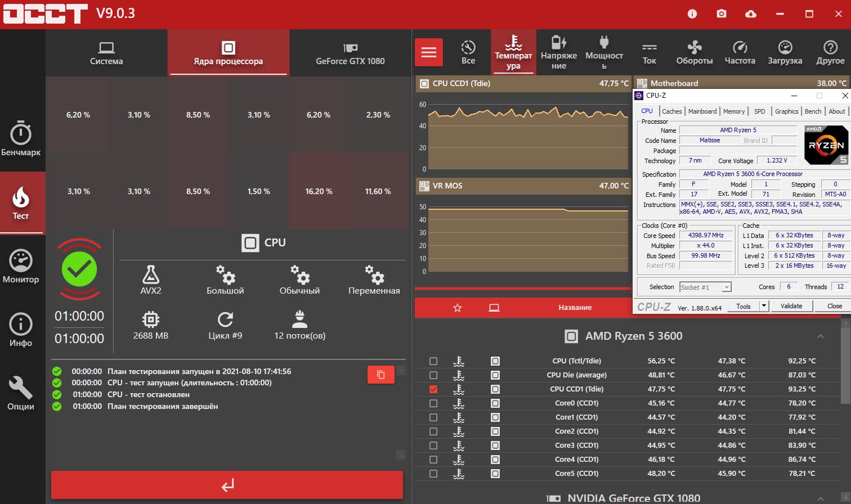Click the monitor column header icon
Image resolution: width=851 pixels, height=504 pixels.
click(494, 308)
